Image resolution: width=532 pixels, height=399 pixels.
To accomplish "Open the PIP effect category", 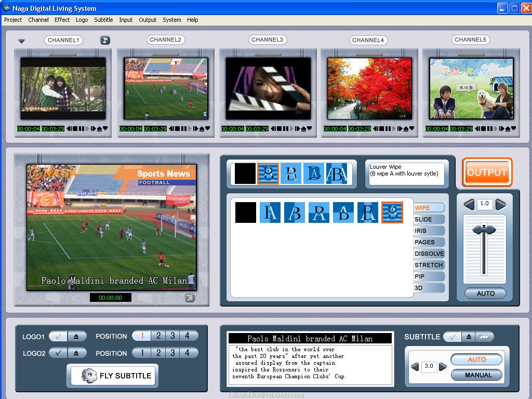I will (x=429, y=276).
